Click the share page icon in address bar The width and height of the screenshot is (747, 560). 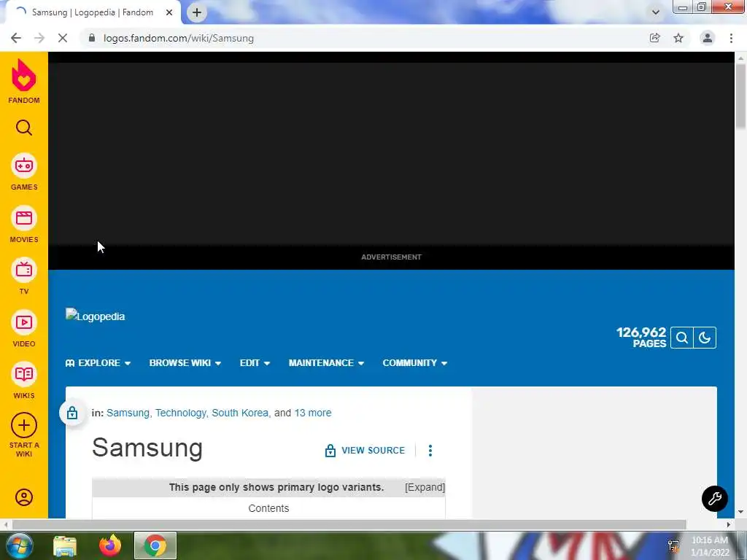pos(655,38)
